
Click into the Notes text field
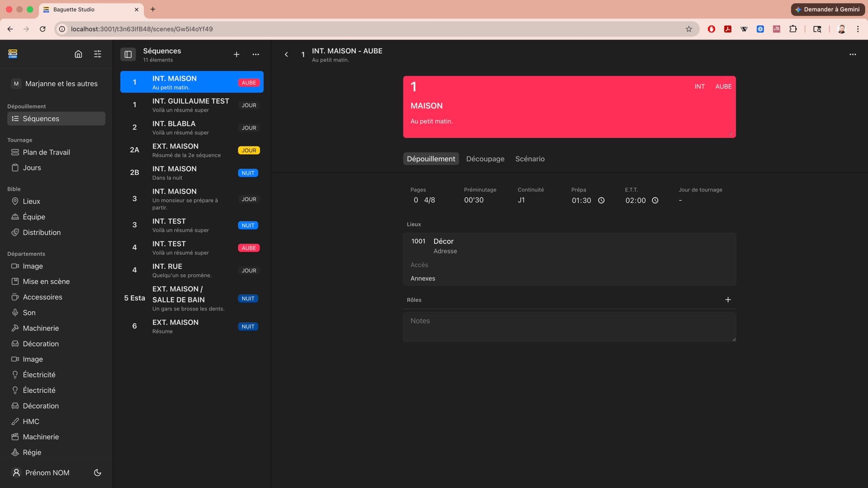tap(569, 327)
